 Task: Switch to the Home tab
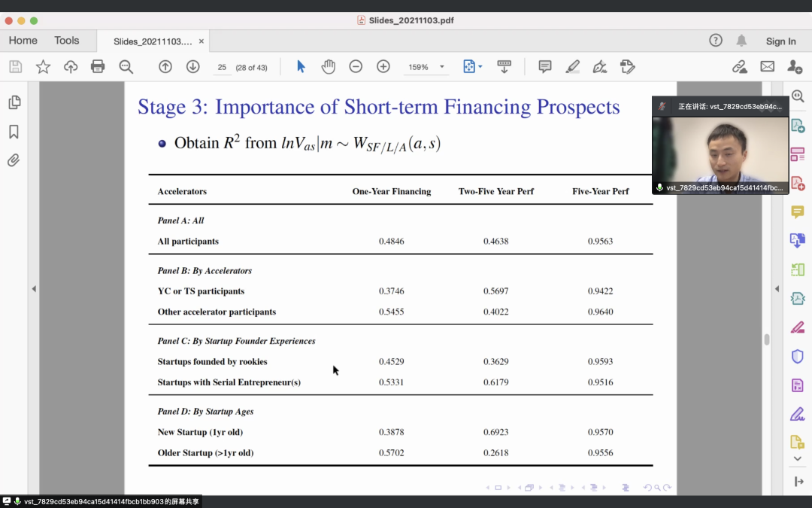click(x=23, y=41)
